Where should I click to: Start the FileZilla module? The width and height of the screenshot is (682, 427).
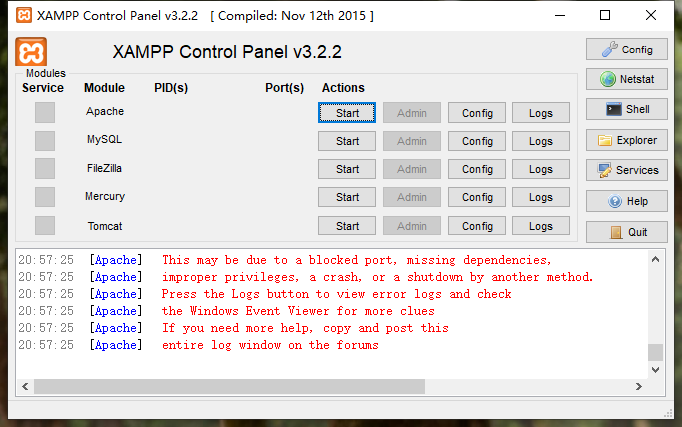pyautogui.click(x=347, y=169)
